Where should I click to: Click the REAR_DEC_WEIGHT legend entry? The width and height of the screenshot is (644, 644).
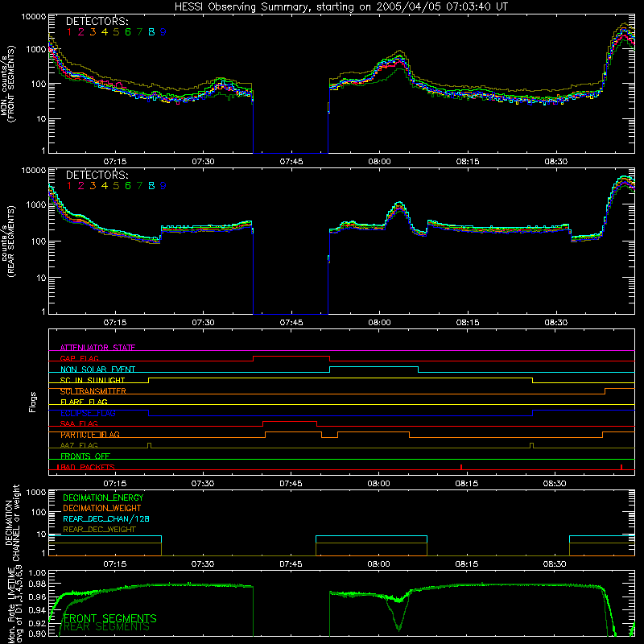coord(99,530)
